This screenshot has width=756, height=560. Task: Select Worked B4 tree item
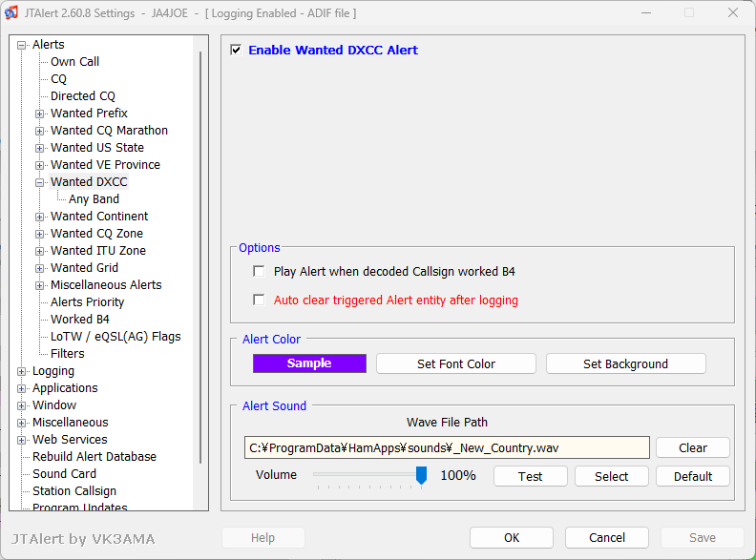coord(80,319)
